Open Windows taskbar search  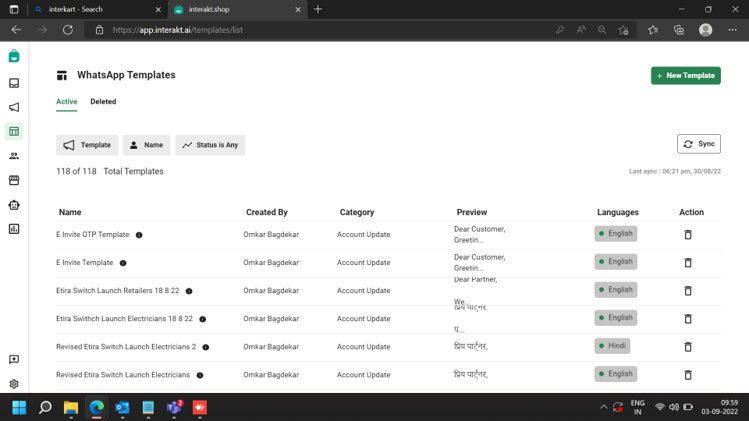point(45,408)
